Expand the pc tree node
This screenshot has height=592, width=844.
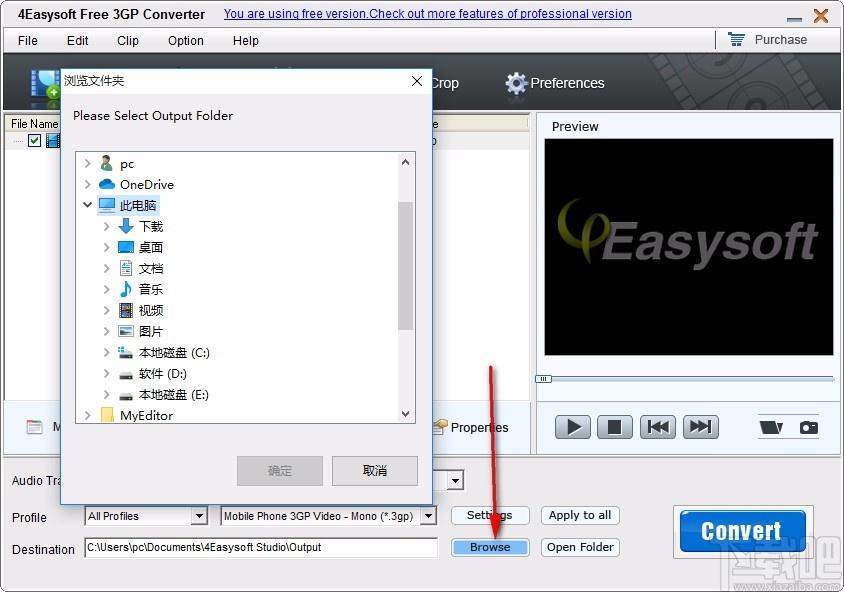(87, 164)
